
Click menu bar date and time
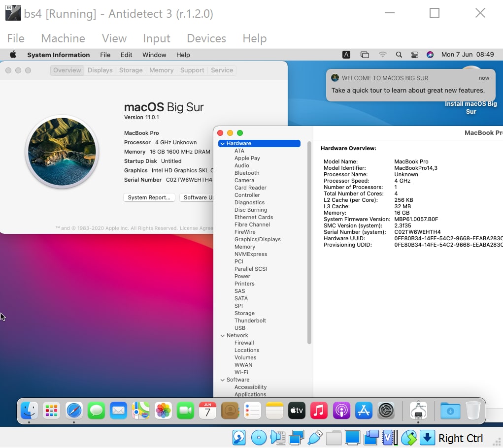(468, 55)
